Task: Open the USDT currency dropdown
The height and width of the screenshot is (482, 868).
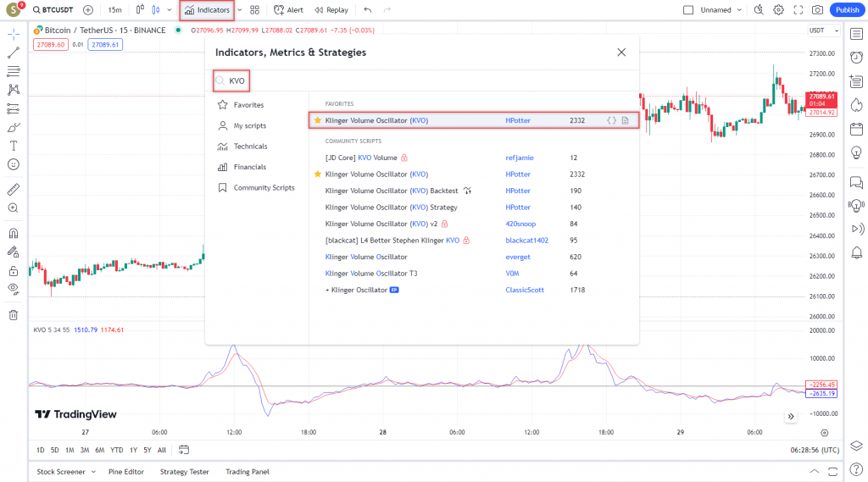Action: click(x=824, y=30)
